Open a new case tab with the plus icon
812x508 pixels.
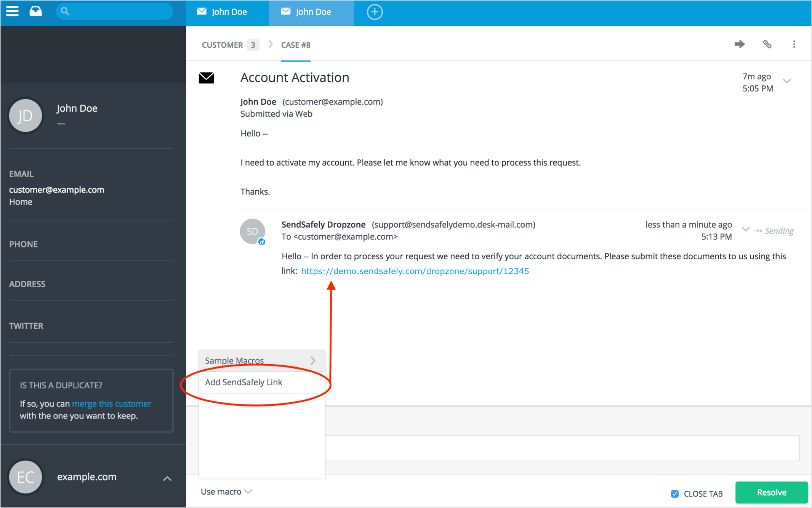tap(375, 12)
